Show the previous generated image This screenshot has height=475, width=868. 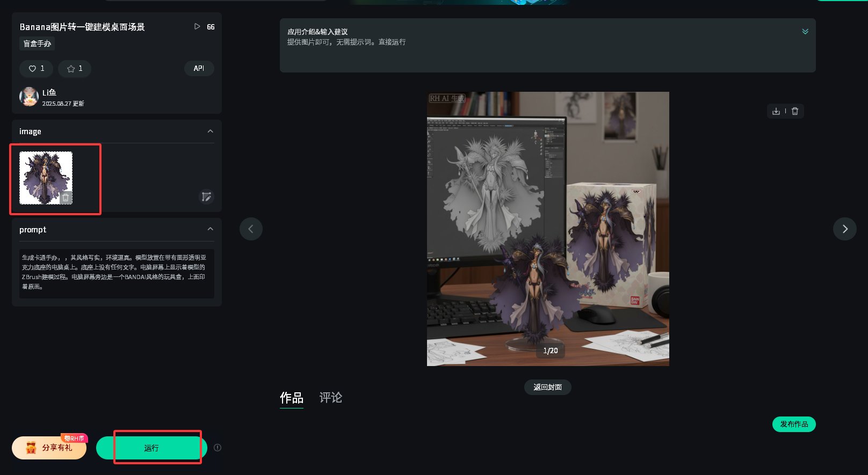coord(251,229)
